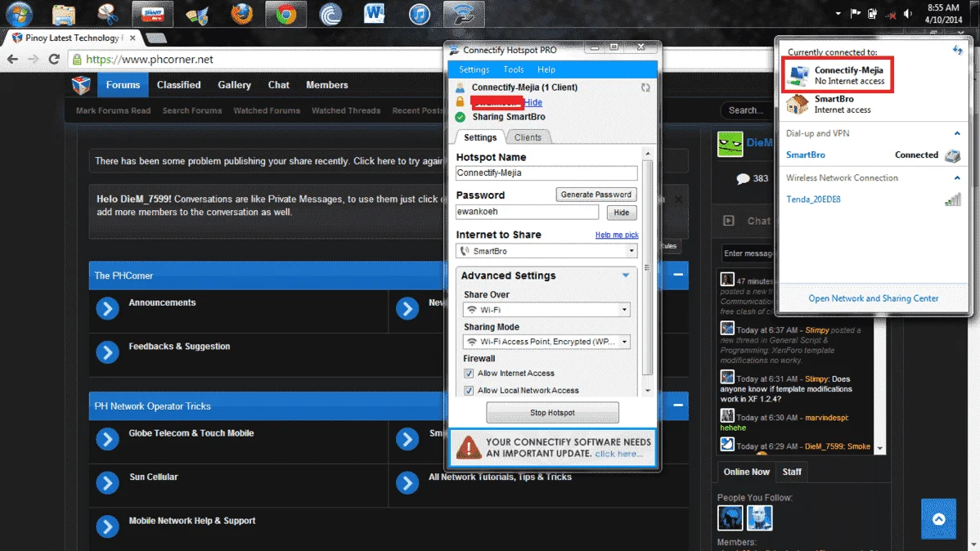980x551 pixels.
Task: Click the red update warning triangle
Action: pos(468,447)
